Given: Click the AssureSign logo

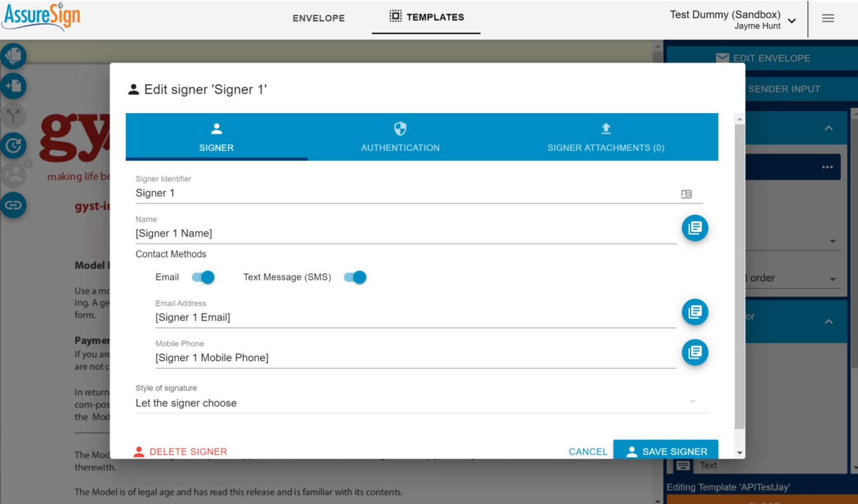Looking at the screenshot, I should [42, 17].
